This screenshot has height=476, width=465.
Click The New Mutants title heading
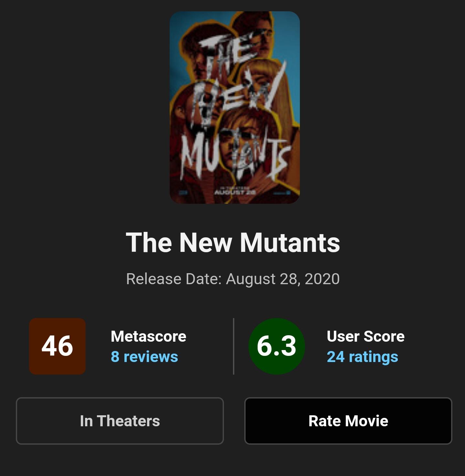point(233,243)
